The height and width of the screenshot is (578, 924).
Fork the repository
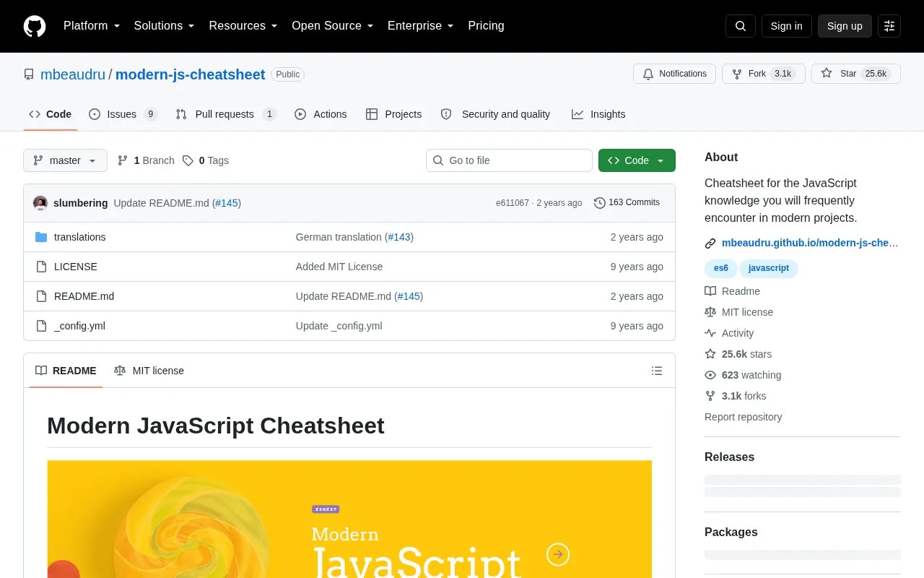[x=764, y=74]
